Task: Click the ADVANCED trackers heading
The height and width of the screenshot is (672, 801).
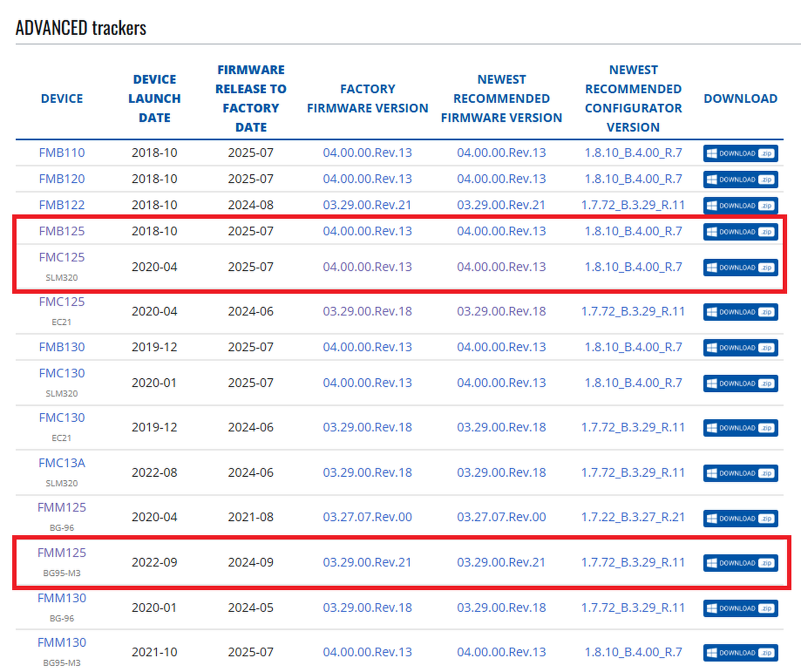Action: pos(81,28)
